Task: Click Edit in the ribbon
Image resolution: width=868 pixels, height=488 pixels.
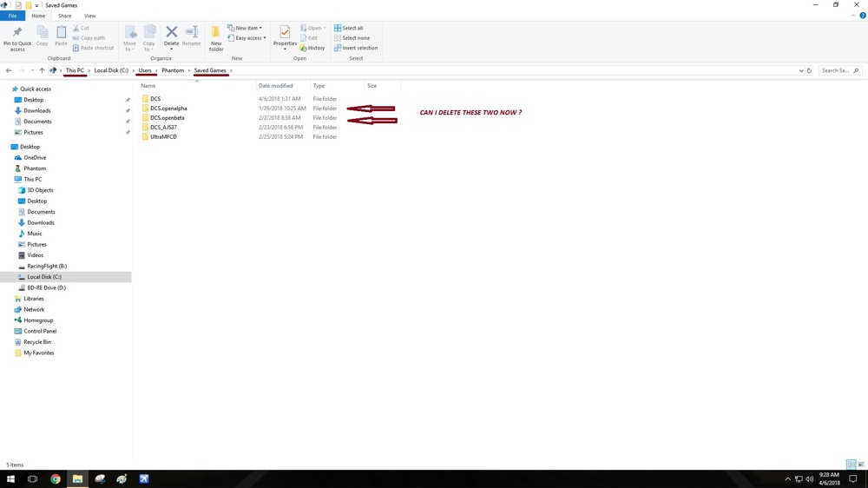Action: 309,38
